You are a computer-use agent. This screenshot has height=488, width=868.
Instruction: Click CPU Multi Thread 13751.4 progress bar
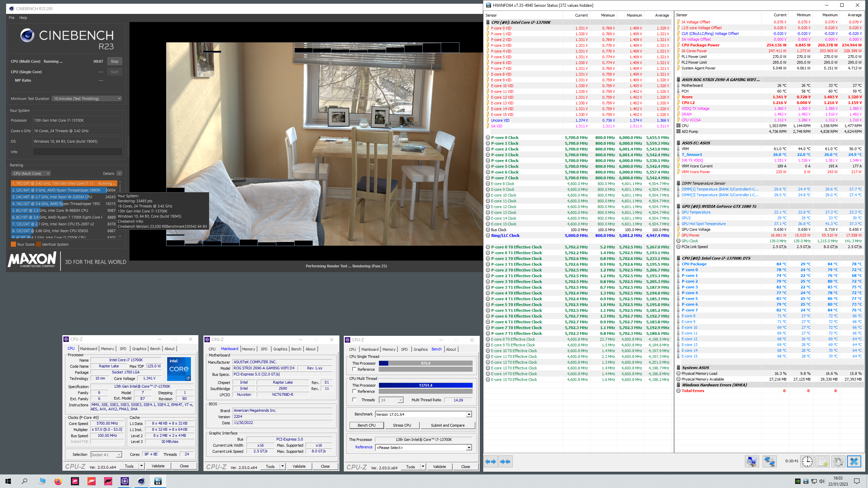[426, 385]
